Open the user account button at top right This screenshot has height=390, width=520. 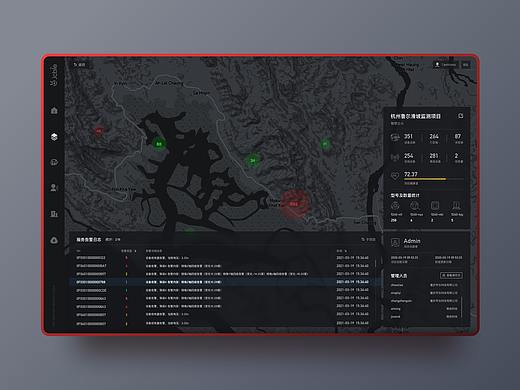click(x=446, y=65)
